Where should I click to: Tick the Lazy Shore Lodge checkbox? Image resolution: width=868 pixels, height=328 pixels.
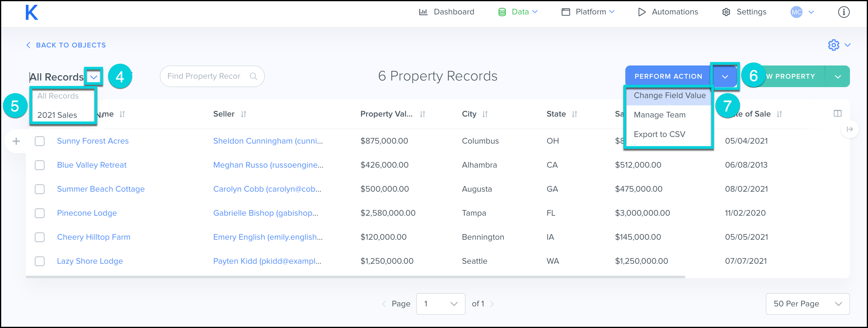click(40, 261)
